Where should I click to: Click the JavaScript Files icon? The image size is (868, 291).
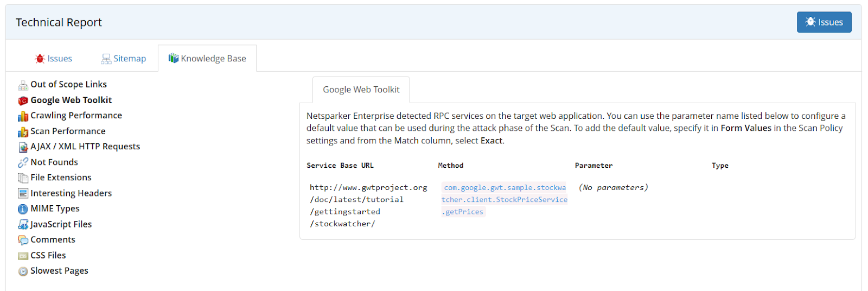click(x=23, y=224)
